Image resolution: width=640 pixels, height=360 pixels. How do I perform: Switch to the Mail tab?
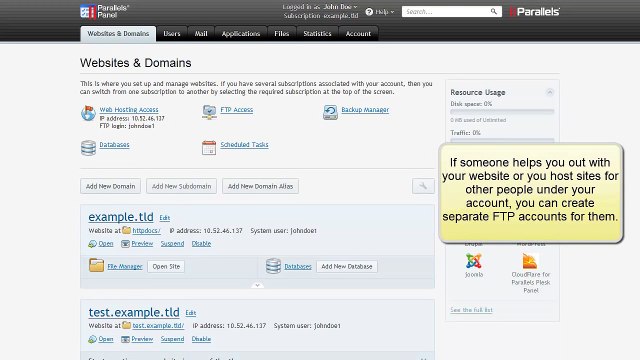[201, 34]
